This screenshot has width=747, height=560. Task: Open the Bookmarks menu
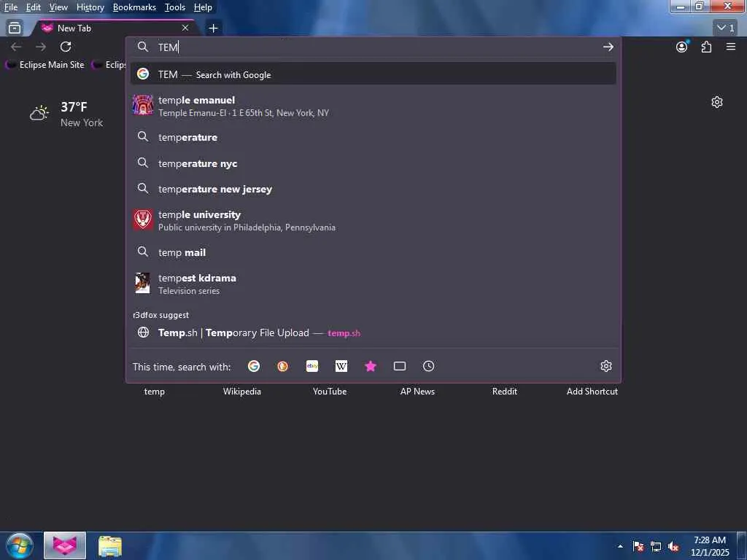134,7
